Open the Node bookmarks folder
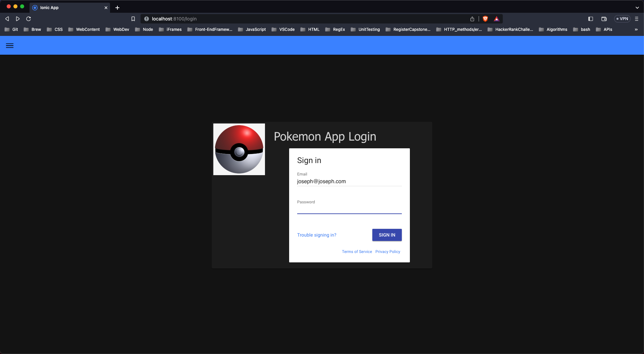This screenshot has width=644, height=354. point(144,30)
